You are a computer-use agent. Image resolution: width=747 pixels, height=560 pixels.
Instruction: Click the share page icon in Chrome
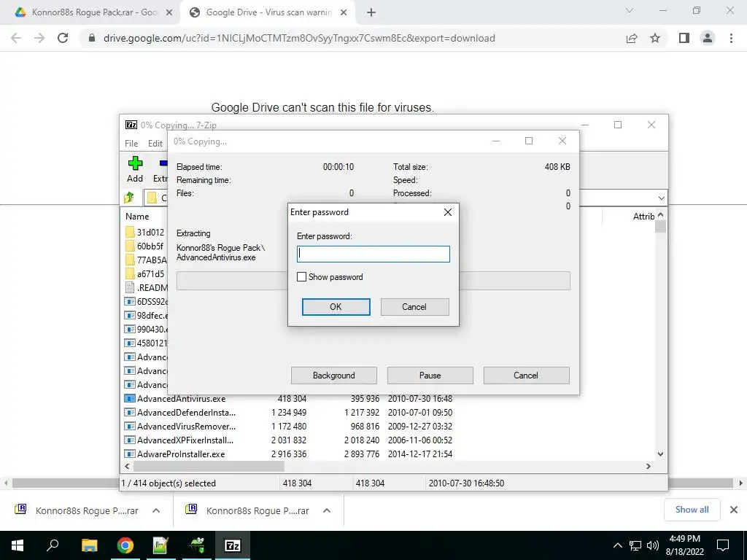(x=632, y=38)
